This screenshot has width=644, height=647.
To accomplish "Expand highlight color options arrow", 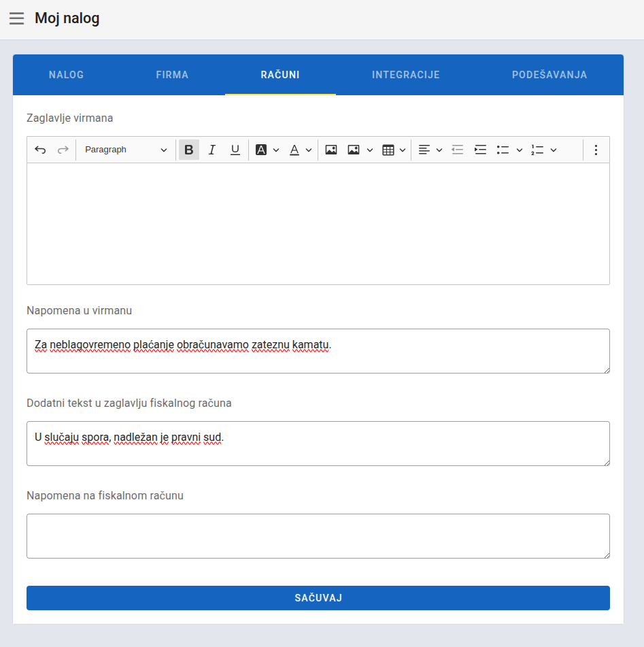I will 276,150.
